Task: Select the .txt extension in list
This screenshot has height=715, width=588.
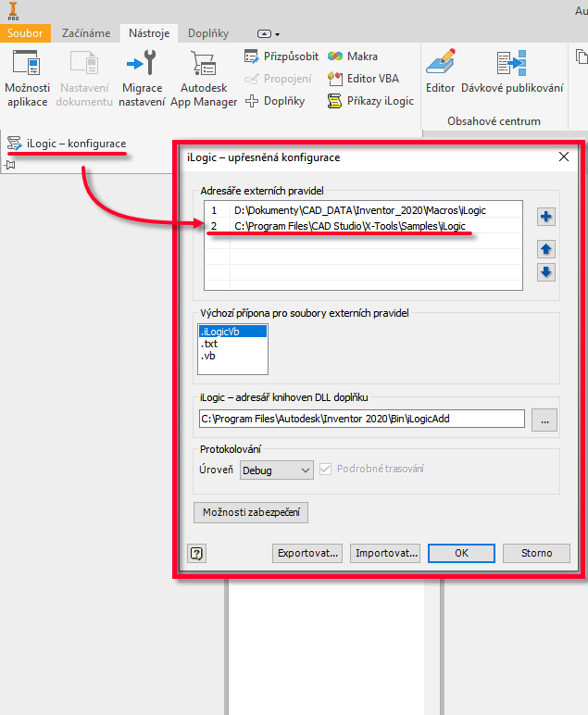Action: coord(208,343)
